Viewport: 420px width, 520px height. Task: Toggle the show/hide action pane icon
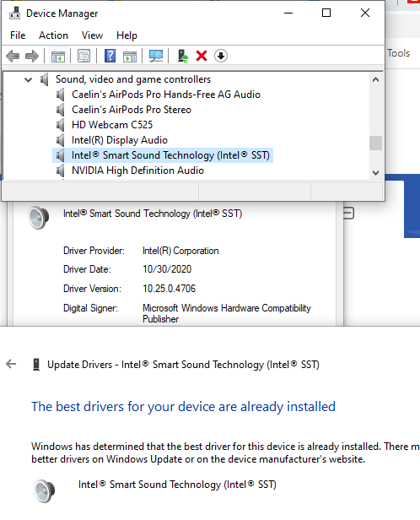pyautogui.click(x=130, y=56)
